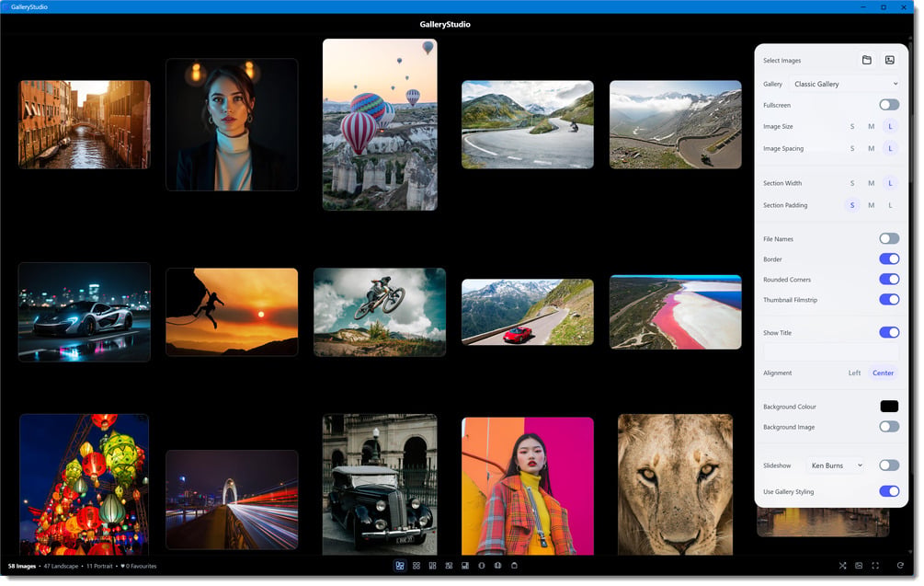Open the portrait of woman with earrings
Viewport: 924px width, 586px height.
click(233, 125)
